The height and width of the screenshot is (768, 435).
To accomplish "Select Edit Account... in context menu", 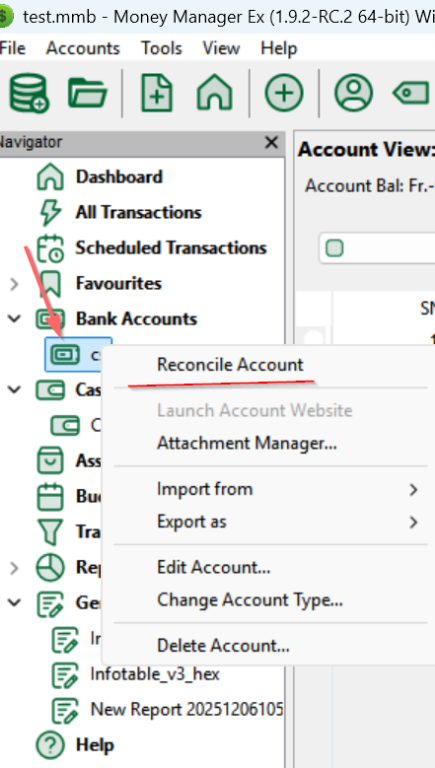I will [214, 568].
